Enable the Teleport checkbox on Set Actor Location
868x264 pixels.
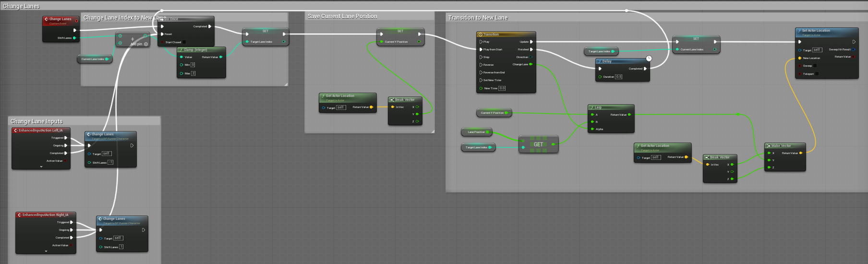pos(817,74)
